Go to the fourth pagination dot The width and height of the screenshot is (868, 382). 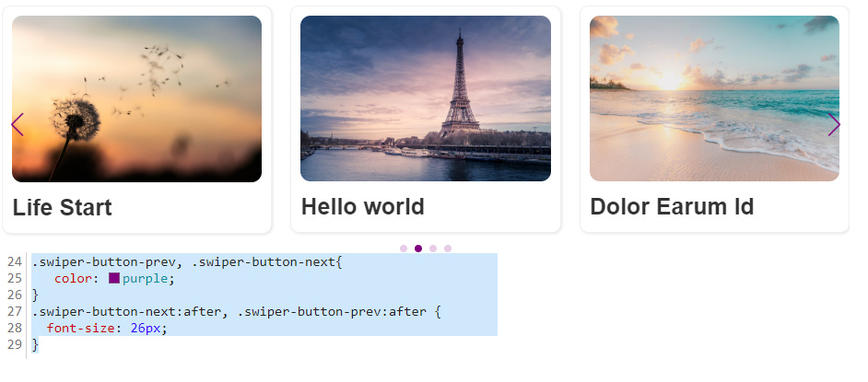(448, 249)
